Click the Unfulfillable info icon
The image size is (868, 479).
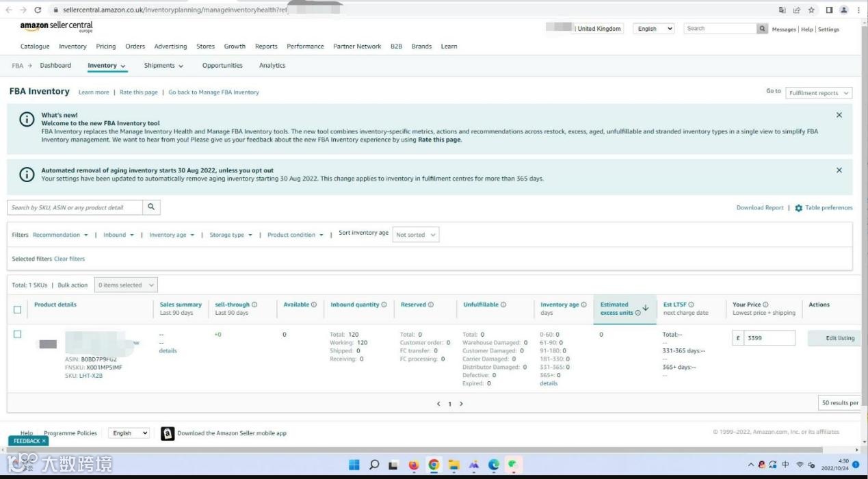coord(504,305)
